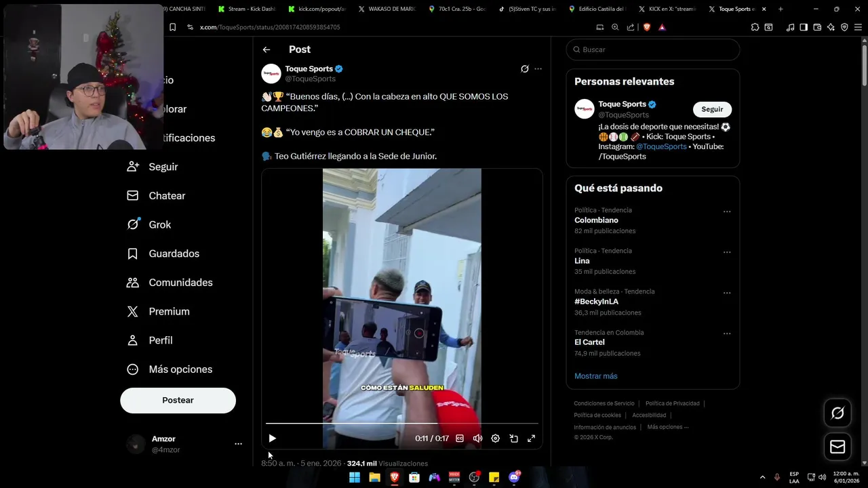Open options for Lina trend
The width and height of the screenshot is (868, 488).
pyautogui.click(x=727, y=252)
